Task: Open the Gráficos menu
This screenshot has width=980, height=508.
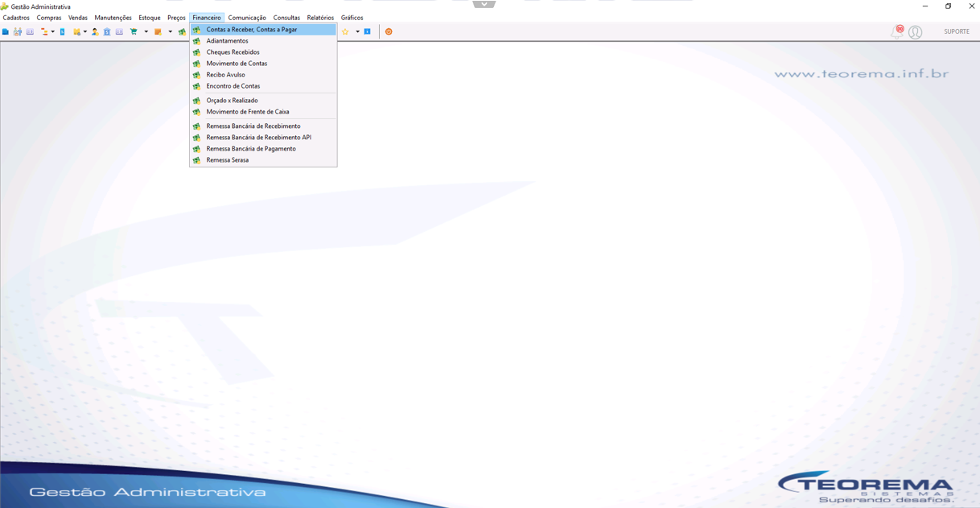Action: coord(352,18)
